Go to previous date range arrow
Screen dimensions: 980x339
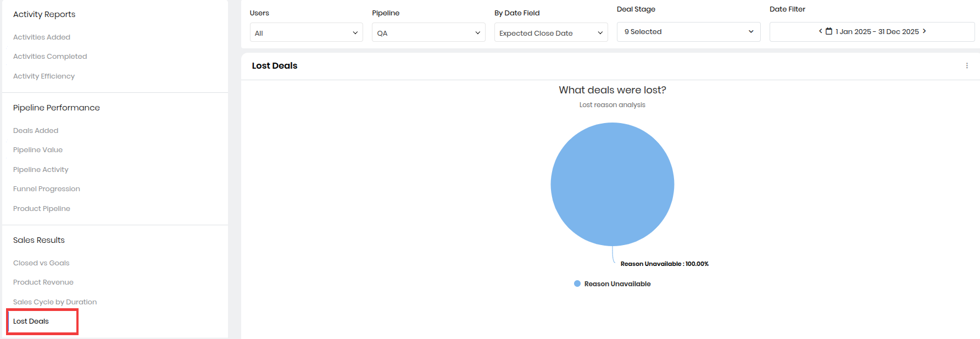pyautogui.click(x=821, y=31)
